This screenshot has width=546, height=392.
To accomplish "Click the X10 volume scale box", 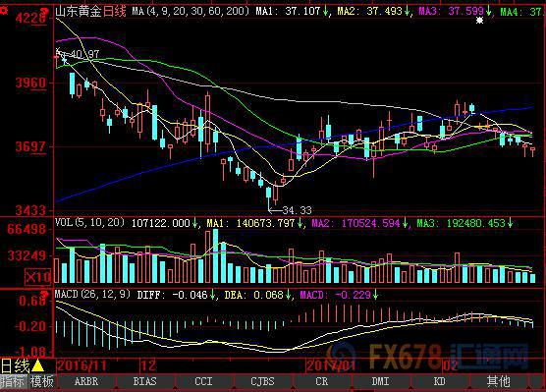I will [38, 277].
